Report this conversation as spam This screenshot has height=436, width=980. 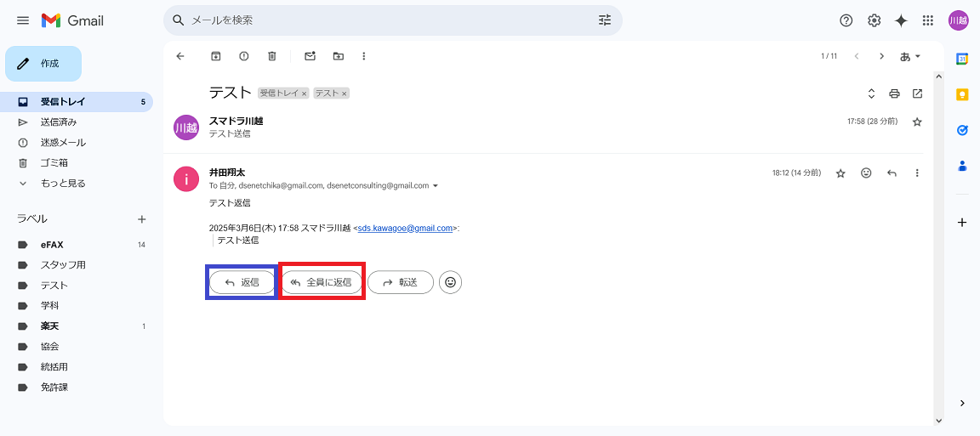pos(244,56)
